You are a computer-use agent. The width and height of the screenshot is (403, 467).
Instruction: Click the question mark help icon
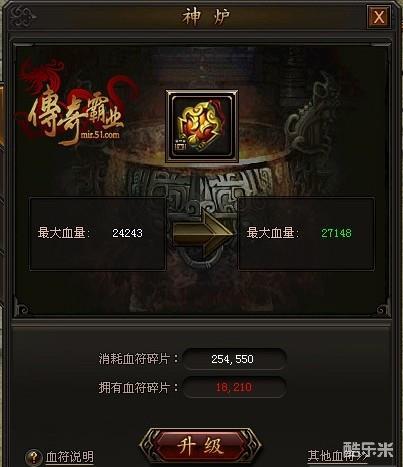pyautogui.click(x=33, y=457)
